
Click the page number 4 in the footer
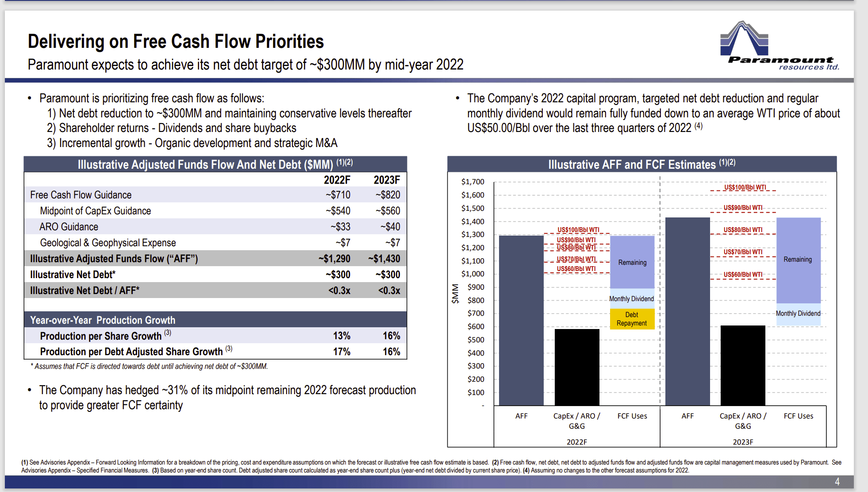tap(837, 481)
